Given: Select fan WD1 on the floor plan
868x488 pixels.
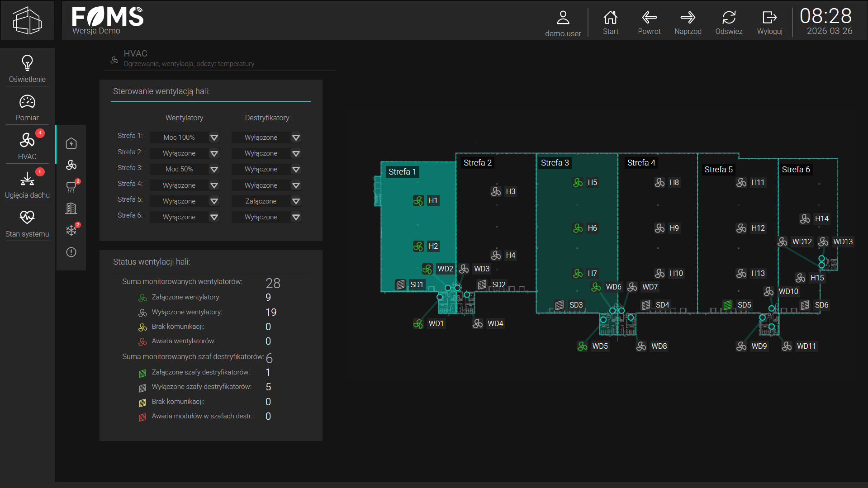Looking at the screenshot, I should pos(418,324).
